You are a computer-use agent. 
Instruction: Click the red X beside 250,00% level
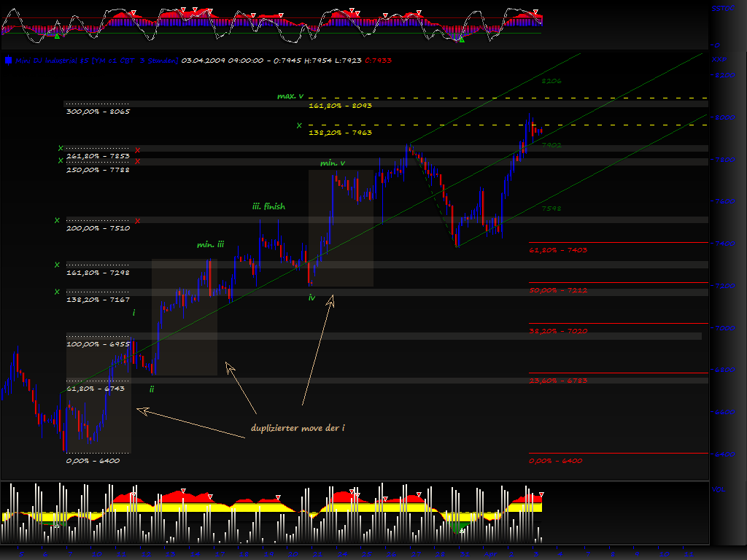point(138,162)
